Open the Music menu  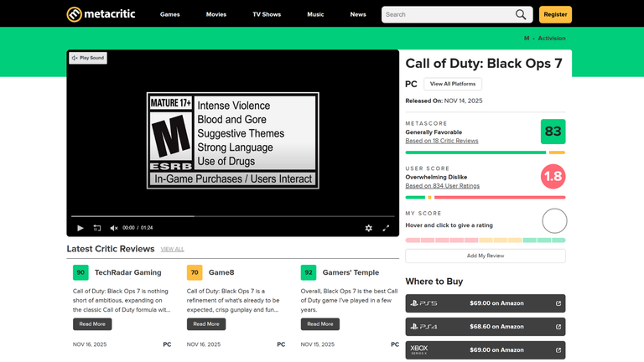point(315,14)
